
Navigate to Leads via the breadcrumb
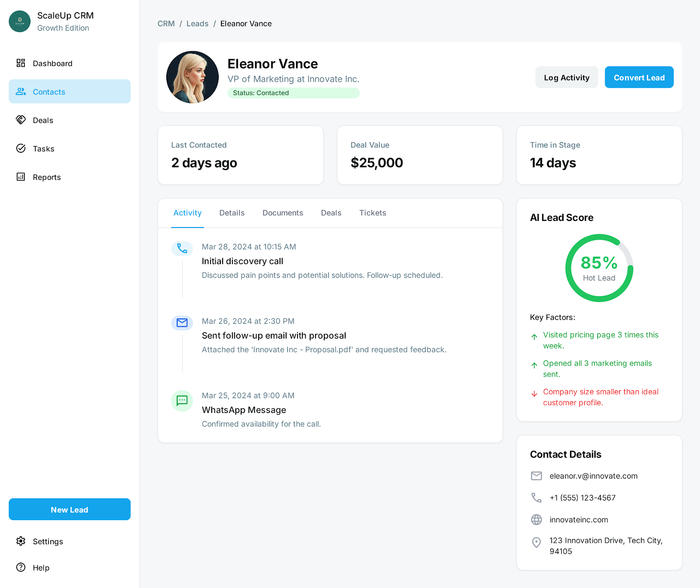click(197, 24)
